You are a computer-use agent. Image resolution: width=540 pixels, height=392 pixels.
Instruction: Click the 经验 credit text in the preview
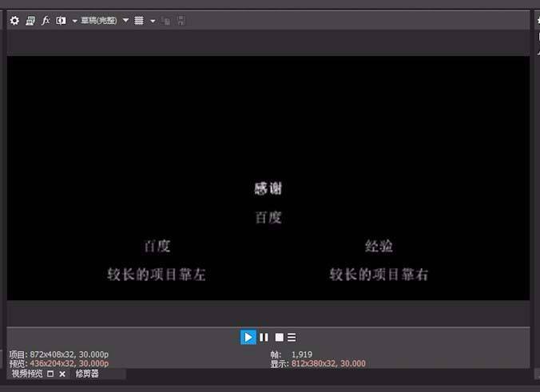pos(379,246)
